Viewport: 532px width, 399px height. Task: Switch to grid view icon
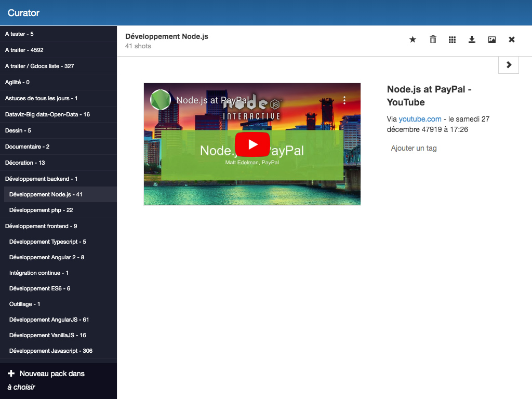point(452,39)
